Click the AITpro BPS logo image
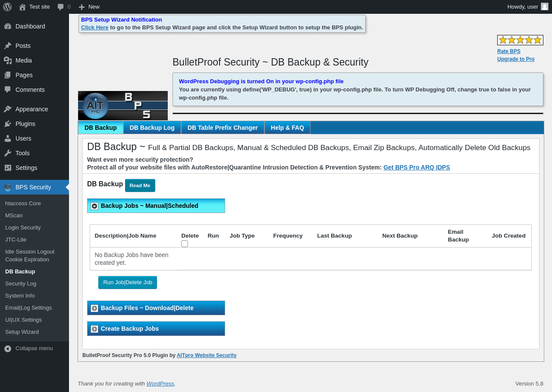Viewport: 552px width, 392px height. click(123, 106)
